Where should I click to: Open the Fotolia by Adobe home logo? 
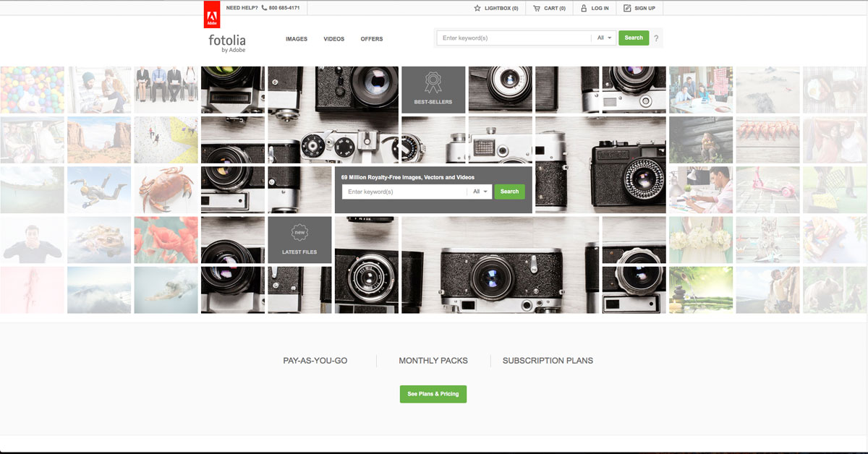(x=227, y=43)
